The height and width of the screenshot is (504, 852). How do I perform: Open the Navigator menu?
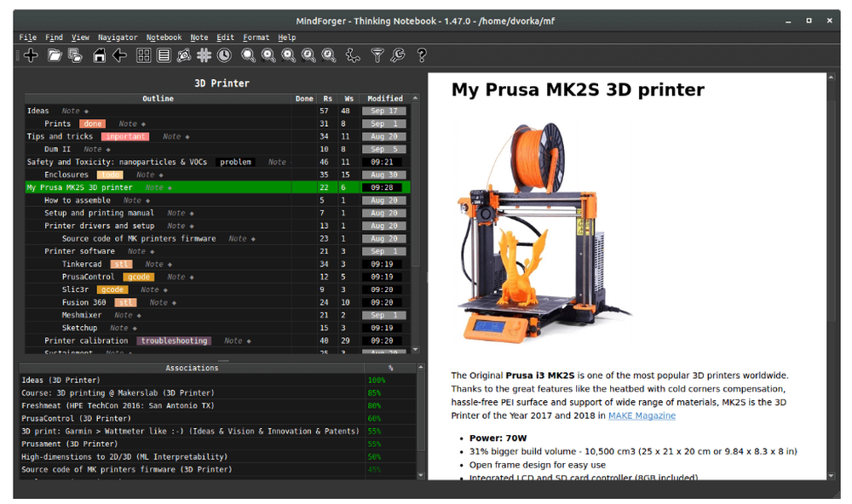118,37
